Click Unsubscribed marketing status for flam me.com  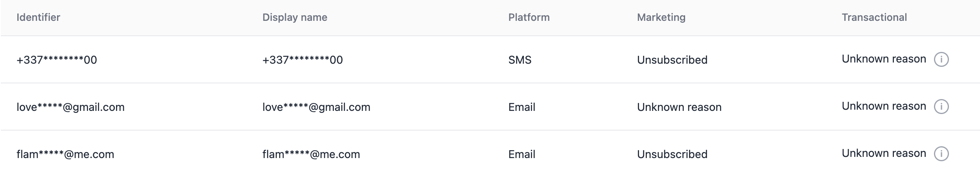[672, 154]
